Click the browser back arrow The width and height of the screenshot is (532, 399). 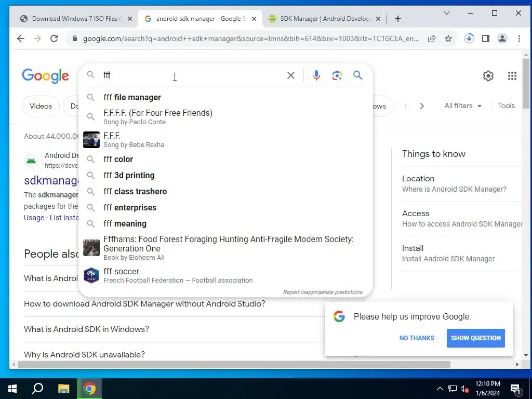pos(21,38)
